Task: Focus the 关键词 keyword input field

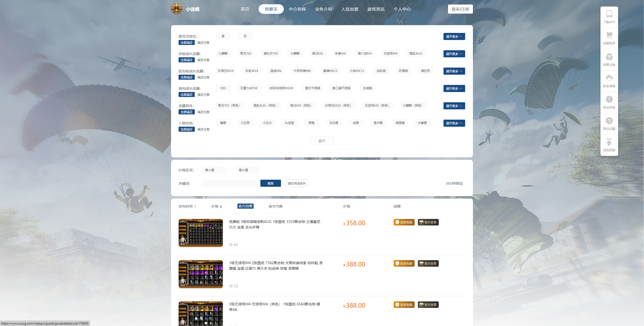Action: pos(229,183)
